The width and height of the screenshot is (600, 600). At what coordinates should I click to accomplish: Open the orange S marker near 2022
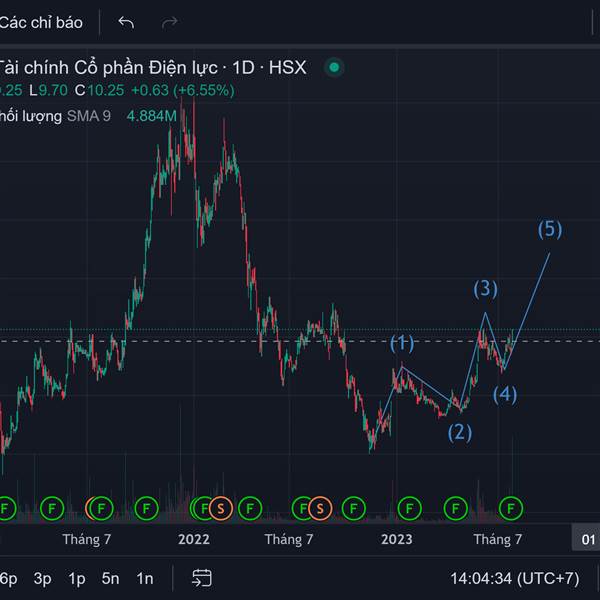point(221,509)
